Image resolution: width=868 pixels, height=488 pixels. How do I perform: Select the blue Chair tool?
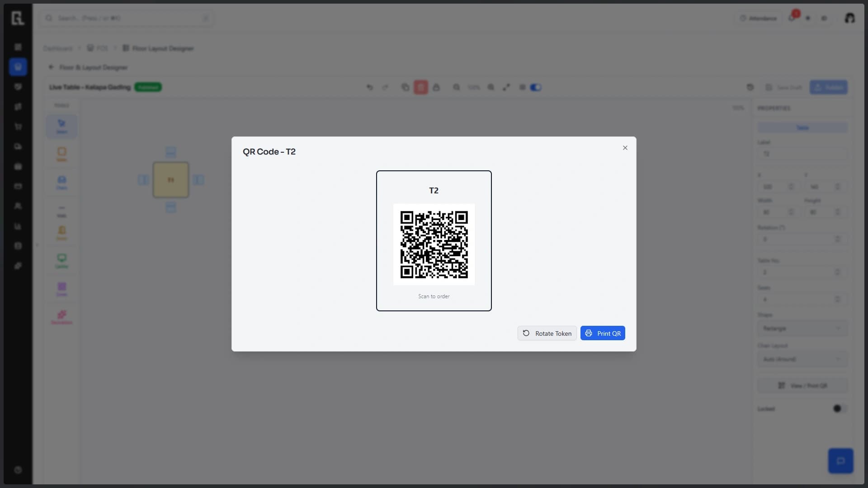[x=61, y=182]
